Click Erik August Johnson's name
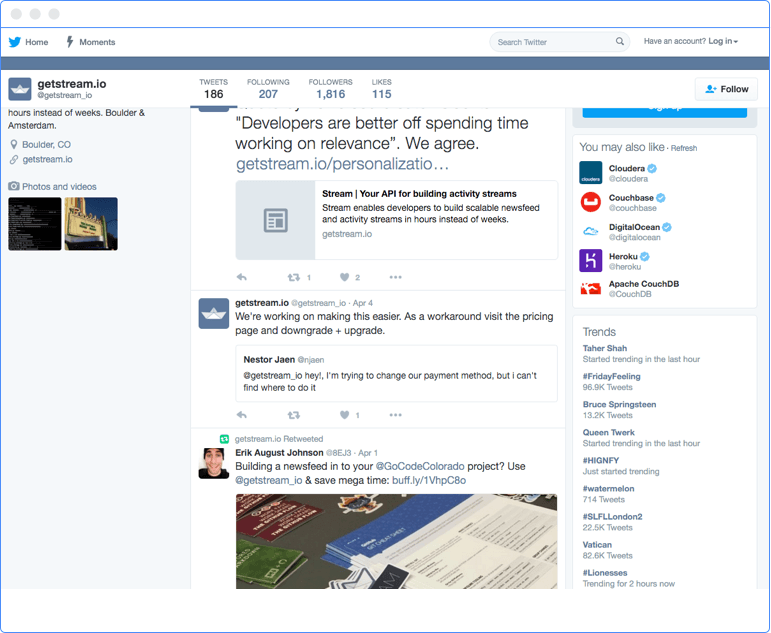The height and width of the screenshot is (633, 771). point(279,452)
